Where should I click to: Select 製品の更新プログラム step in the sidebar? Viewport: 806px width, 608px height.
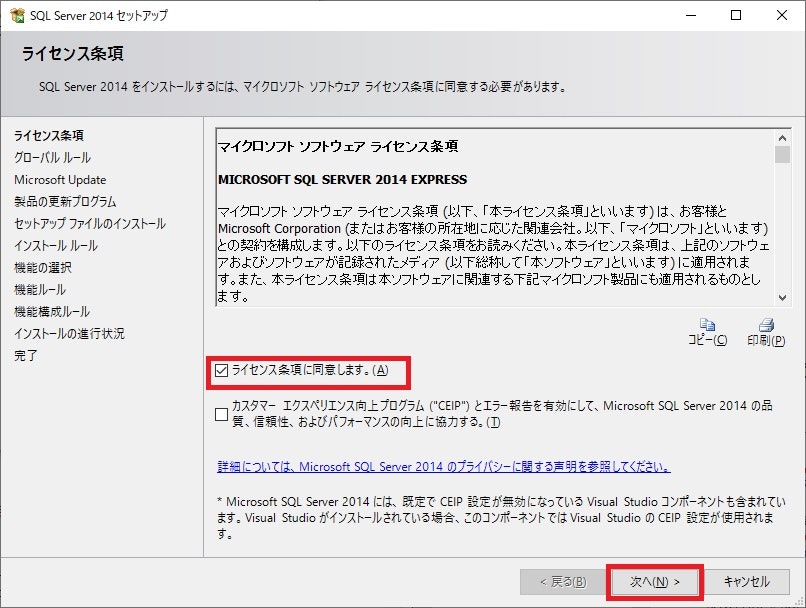tap(65, 201)
